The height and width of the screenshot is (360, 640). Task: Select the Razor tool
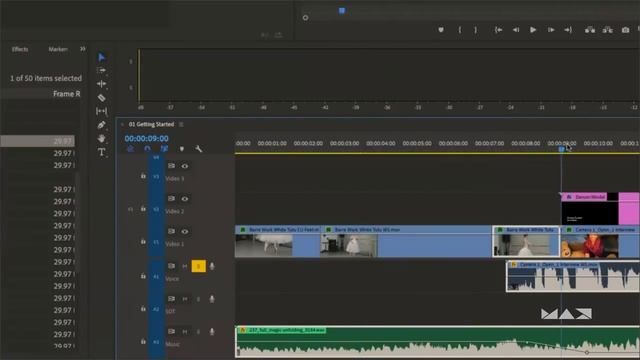point(102,98)
